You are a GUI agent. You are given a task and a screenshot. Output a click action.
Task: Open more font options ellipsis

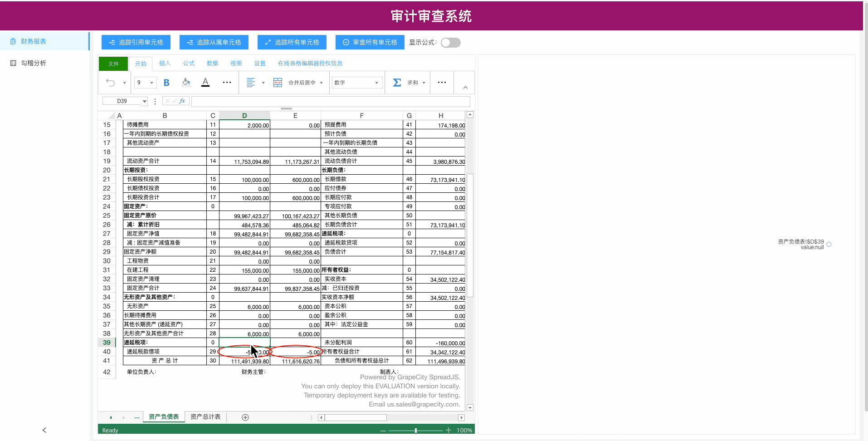pos(227,83)
